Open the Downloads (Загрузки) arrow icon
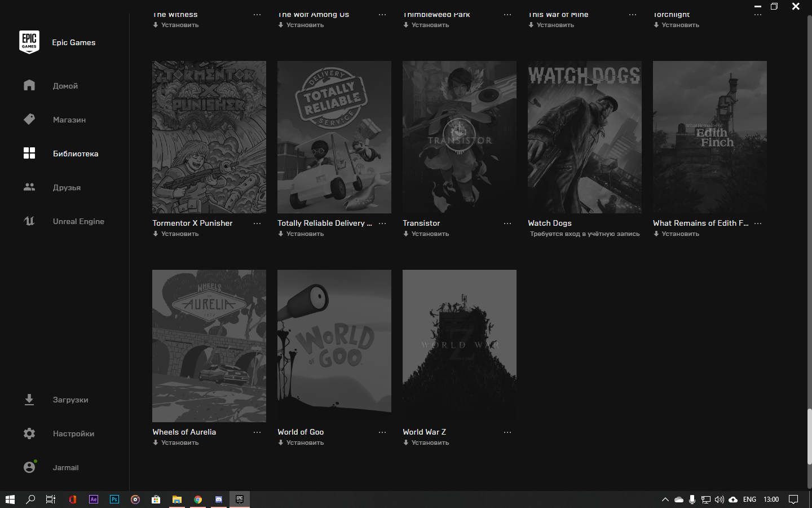The width and height of the screenshot is (812, 508). (x=29, y=400)
